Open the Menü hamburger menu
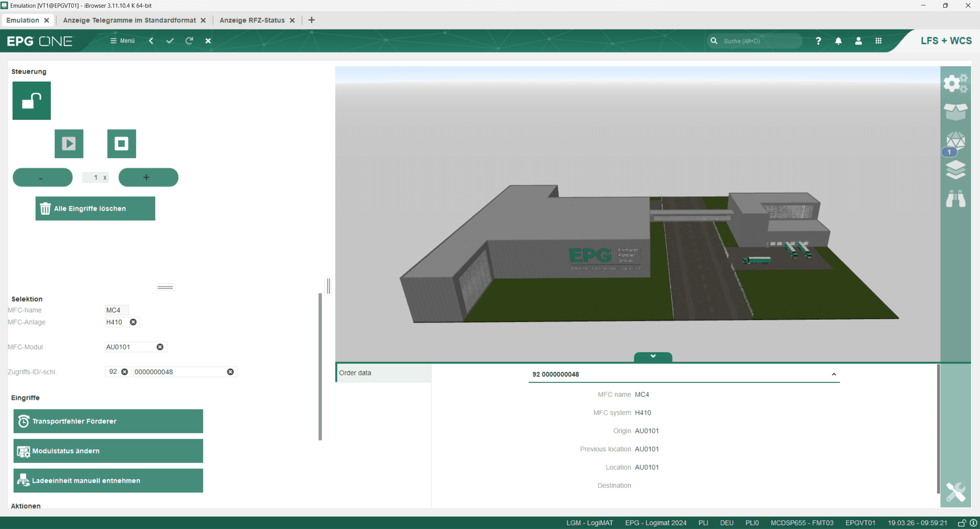The height and width of the screenshot is (529, 980). pyautogui.click(x=123, y=41)
